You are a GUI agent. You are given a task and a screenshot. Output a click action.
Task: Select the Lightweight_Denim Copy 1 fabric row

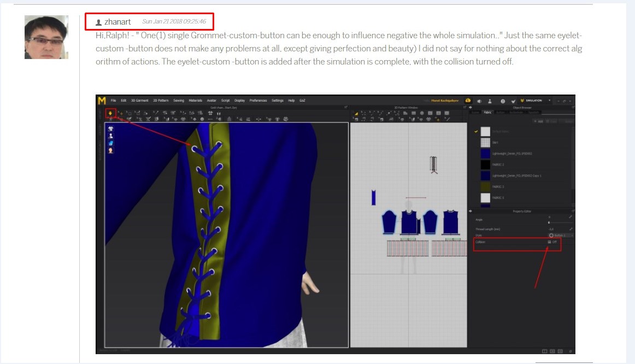522,176
